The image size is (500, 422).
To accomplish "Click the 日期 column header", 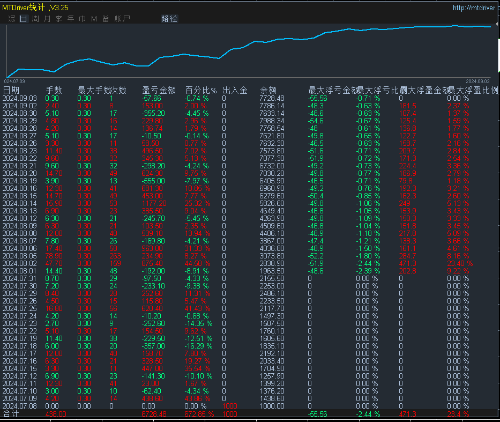I will click(11, 90).
